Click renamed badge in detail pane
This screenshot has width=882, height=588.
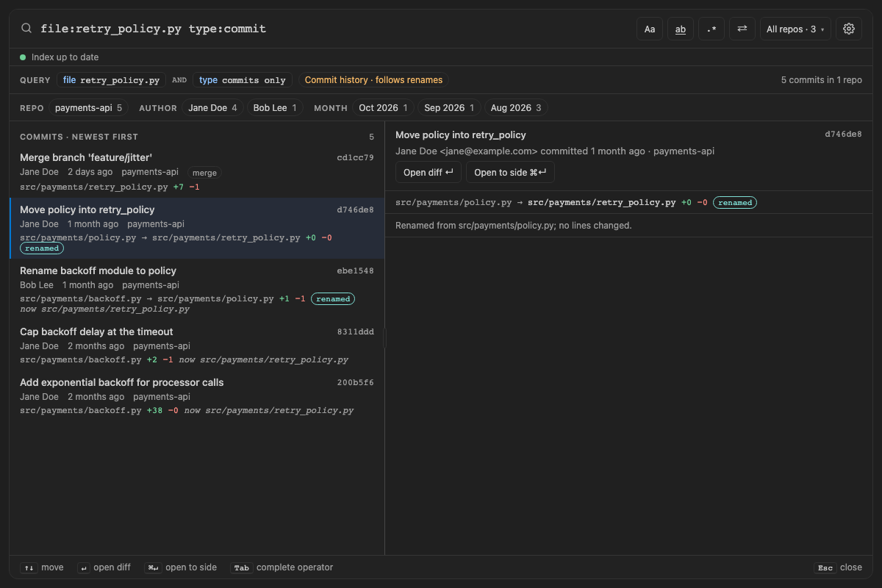point(735,202)
